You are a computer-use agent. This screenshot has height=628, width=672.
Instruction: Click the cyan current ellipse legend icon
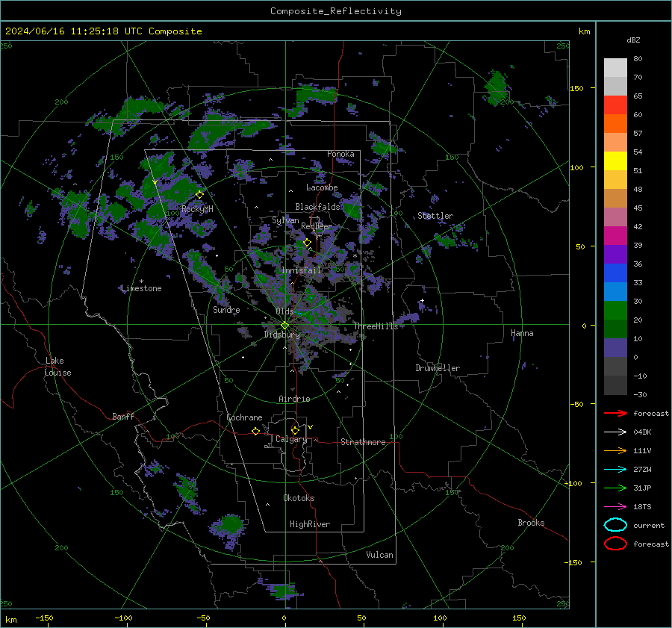pyautogui.click(x=615, y=525)
